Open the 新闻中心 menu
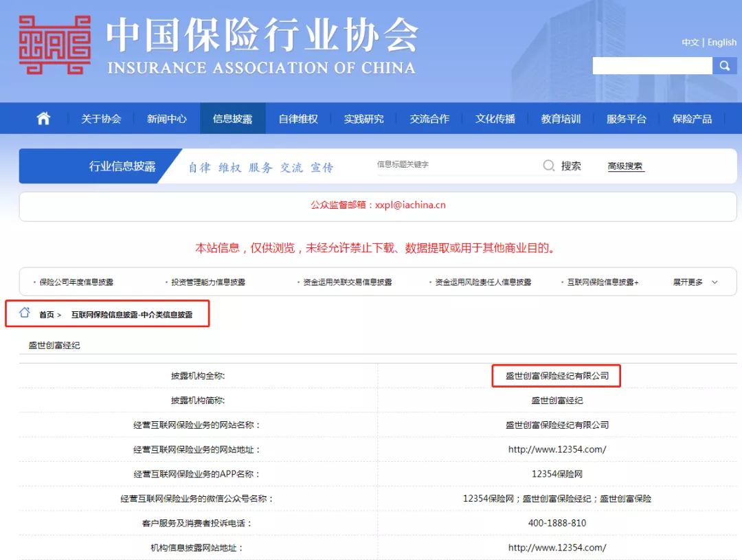742x560 pixels. point(166,119)
